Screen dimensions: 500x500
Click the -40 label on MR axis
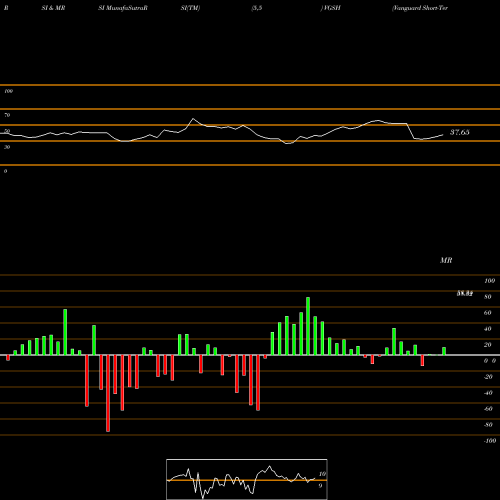[x=488, y=393]
